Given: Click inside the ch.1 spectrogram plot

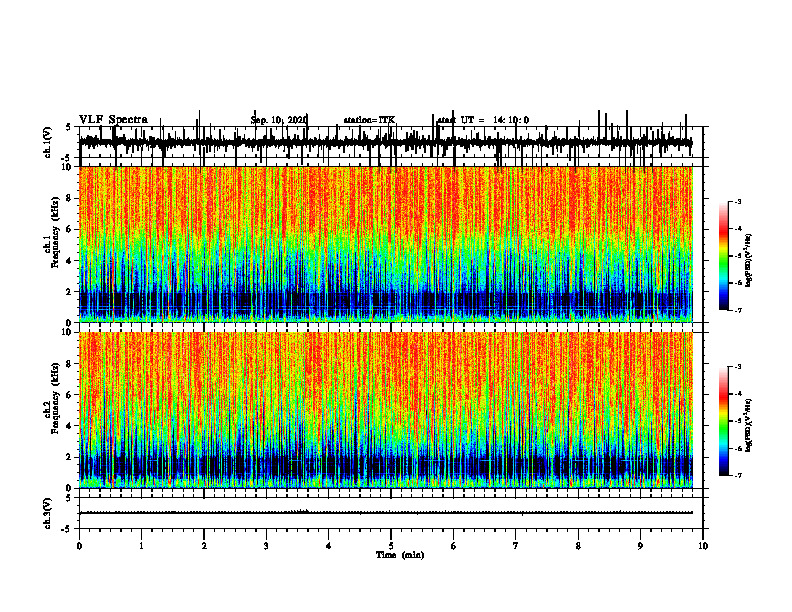Looking at the screenshot, I should [385, 244].
